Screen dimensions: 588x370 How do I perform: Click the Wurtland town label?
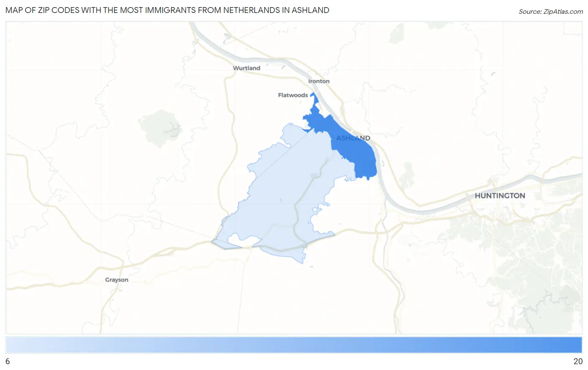click(x=246, y=68)
